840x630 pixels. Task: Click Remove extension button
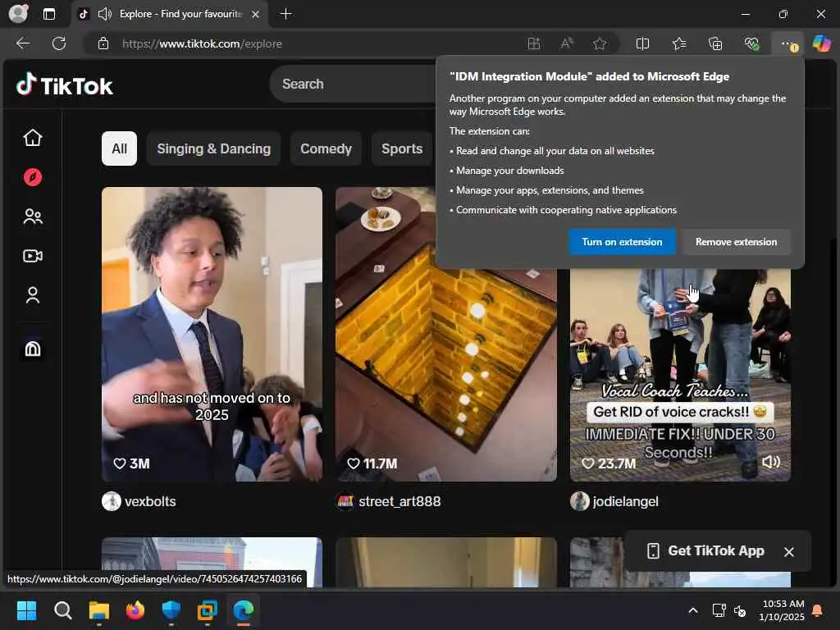[x=736, y=242]
